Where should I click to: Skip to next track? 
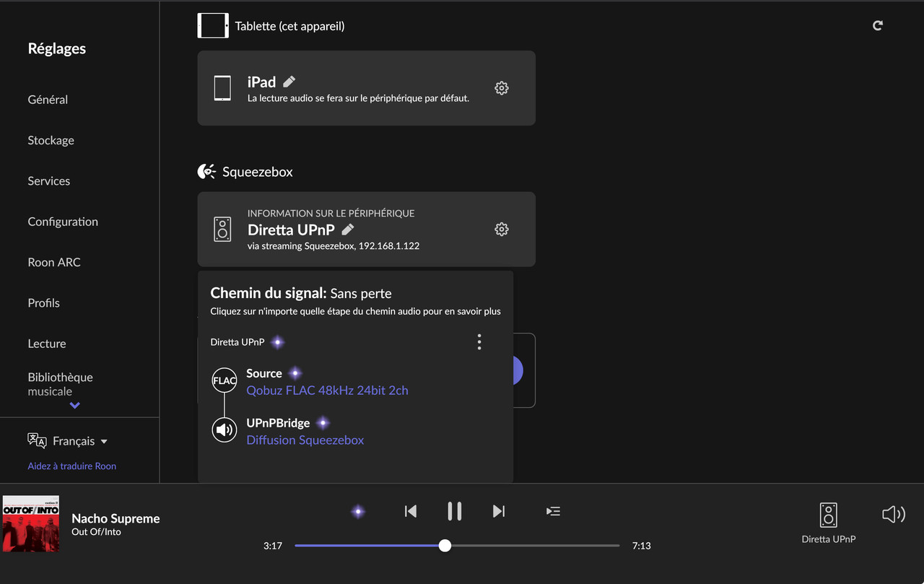(498, 511)
